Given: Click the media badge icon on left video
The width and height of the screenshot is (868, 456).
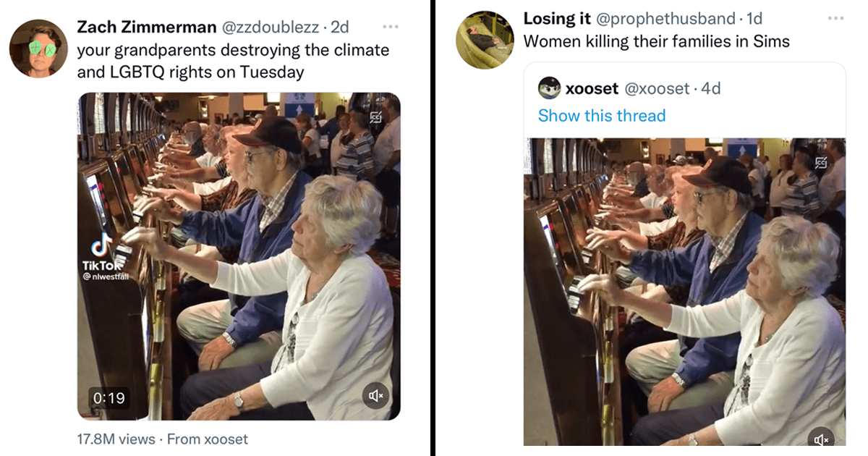Looking at the screenshot, I should (375, 117).
